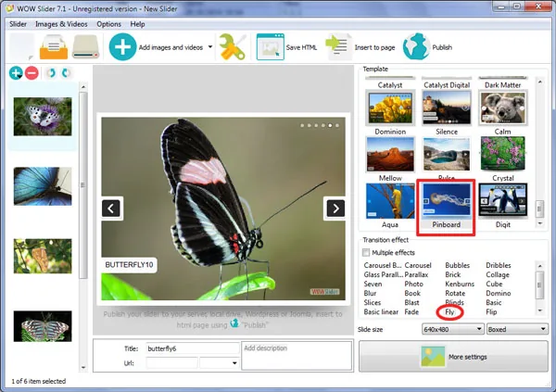The image size is (556, 392).
Task: Click the Publish label in toolbar
Action: pyautogui.click(x=442, y=47)
